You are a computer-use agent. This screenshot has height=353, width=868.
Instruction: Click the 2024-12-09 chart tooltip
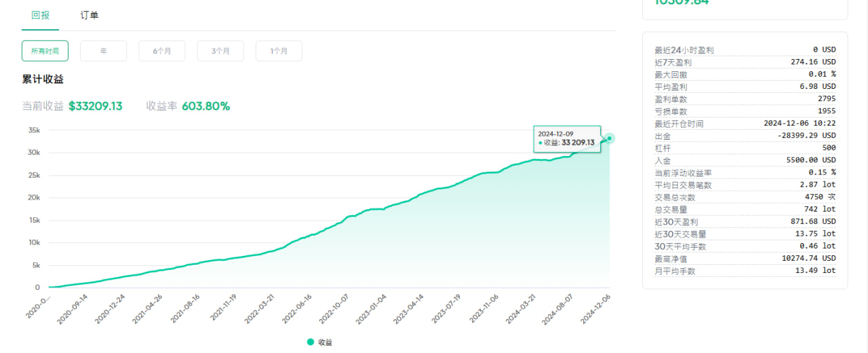point(566,138)
